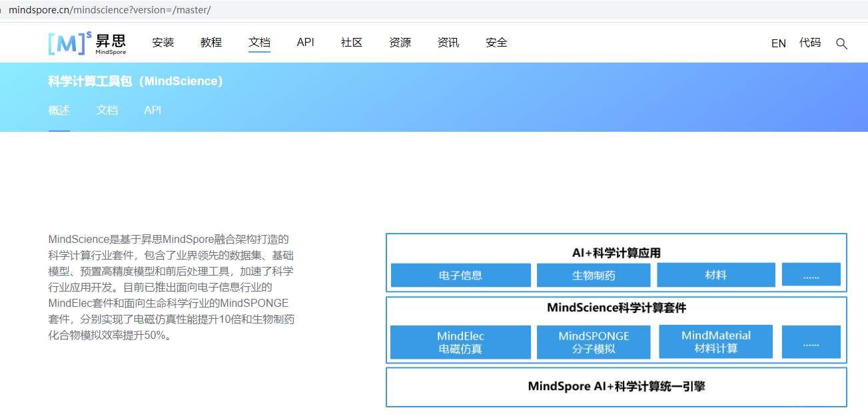Image resolution: width=868 pixels, height=418 pixels.
Task: Open the 安装 menu item
Action: tap(163, 43)
